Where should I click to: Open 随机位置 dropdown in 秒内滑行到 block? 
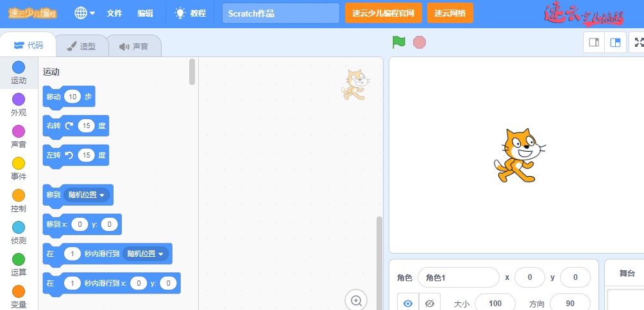(146, 254)
